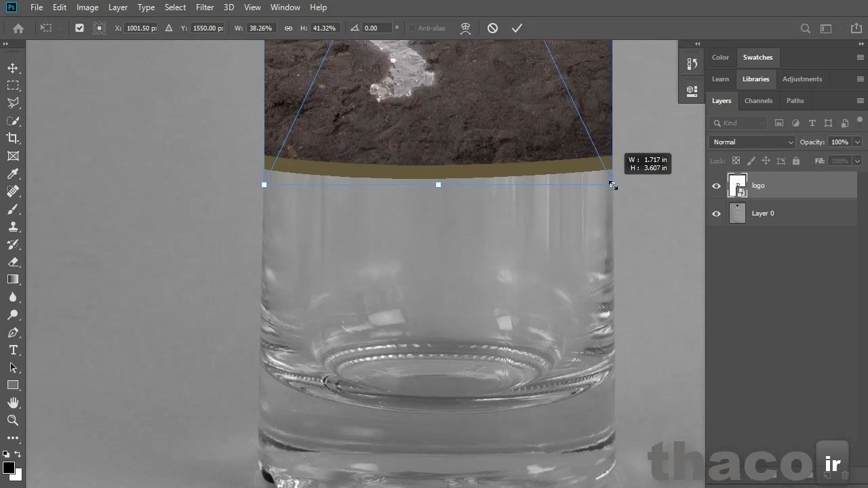The width and height of the screenshot is (868, 488).
Task: Open the blend mode Normal dropdown
Action: (752, 142)
